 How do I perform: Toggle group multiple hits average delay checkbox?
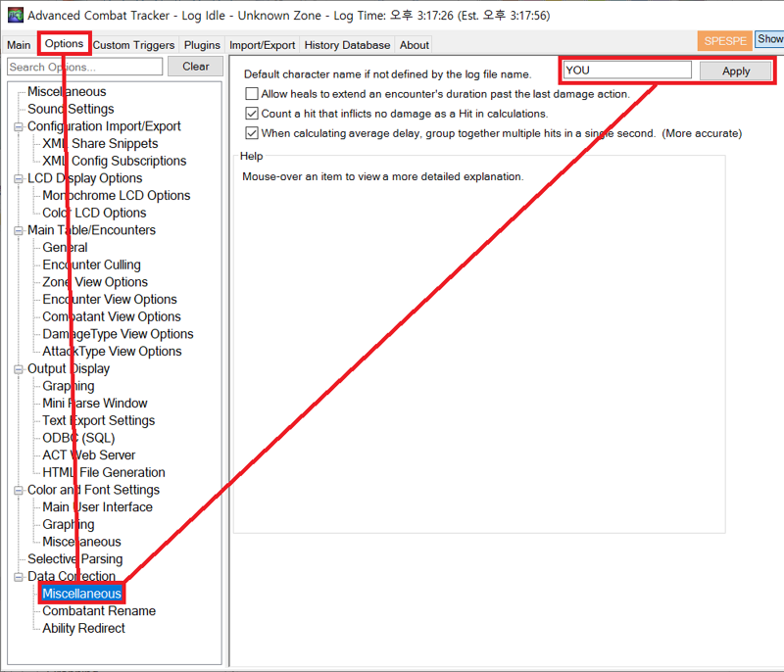252,133
